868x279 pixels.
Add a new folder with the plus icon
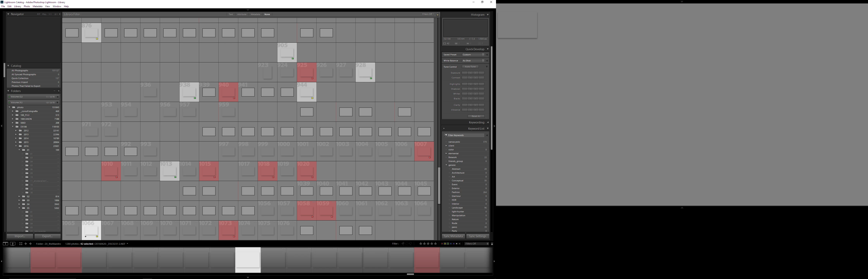click(x=59, y=91)
